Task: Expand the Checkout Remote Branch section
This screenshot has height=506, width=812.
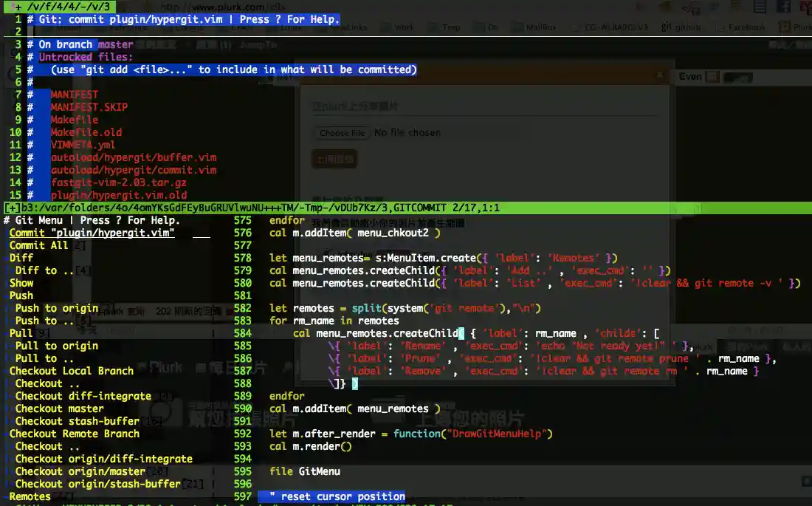Action: click(x=73, y=434)
